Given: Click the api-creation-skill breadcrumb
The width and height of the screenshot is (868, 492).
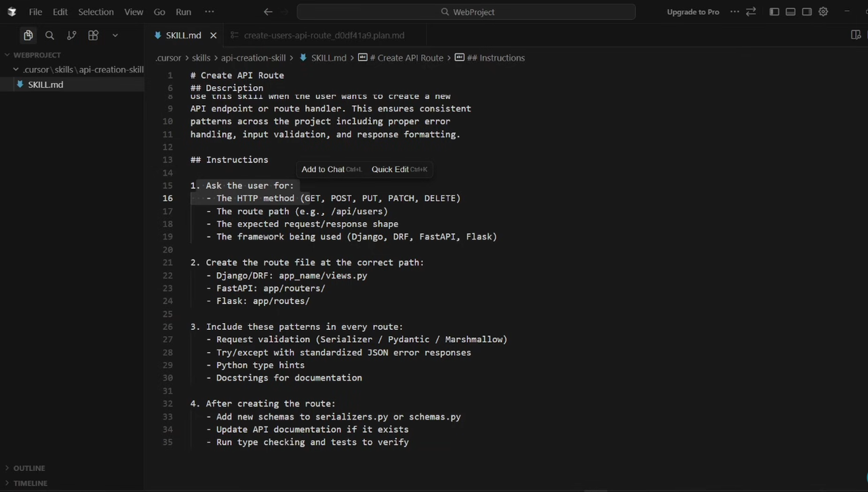Looking at the screenshot, I should [253, 58].
